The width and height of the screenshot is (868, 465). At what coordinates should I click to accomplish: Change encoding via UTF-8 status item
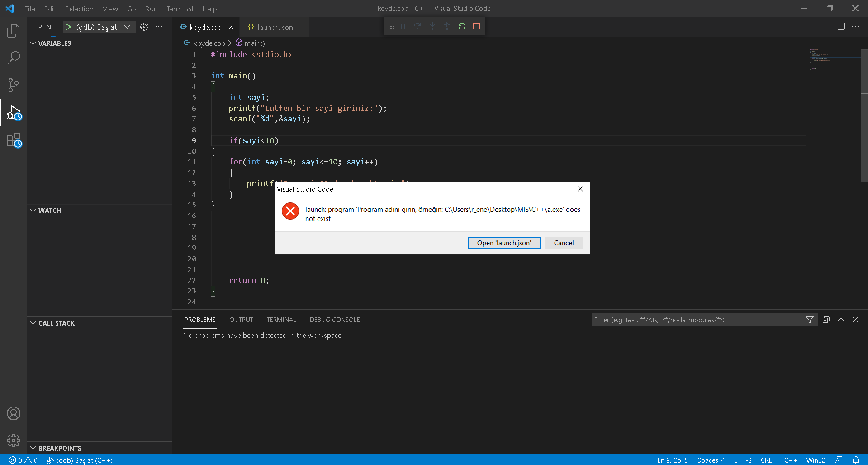click(x=743, y=460)
